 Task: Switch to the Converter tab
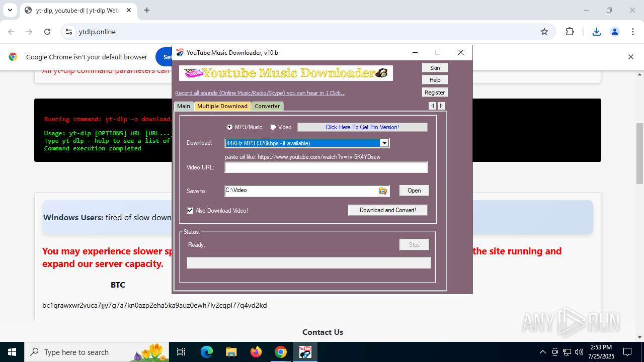(267, 106)
